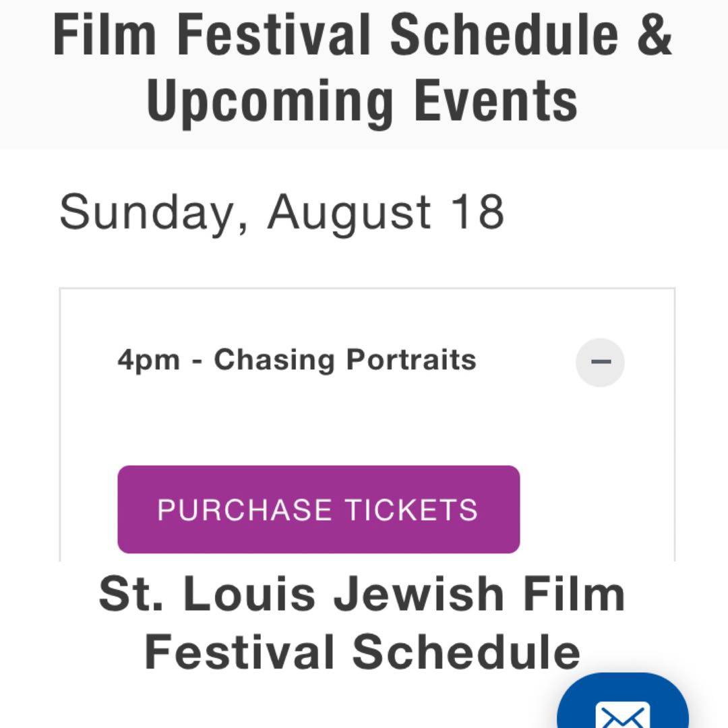Click "August" in the date heading
The image size is (728, 728).
pos(349,212)
